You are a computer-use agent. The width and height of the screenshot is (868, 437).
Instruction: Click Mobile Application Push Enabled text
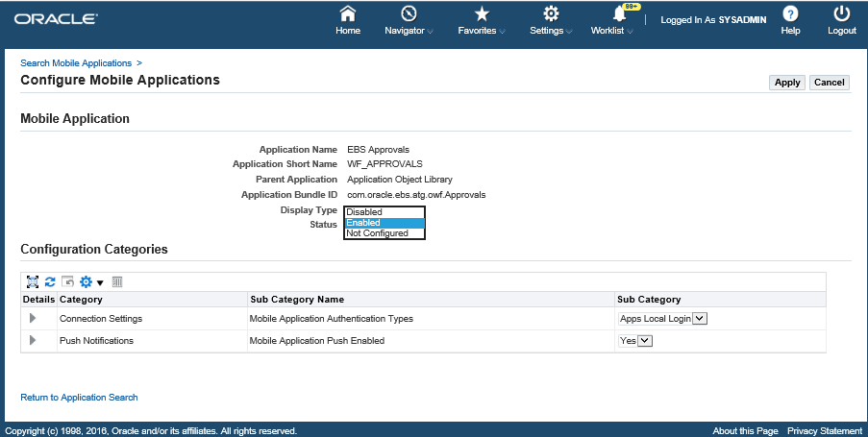coord(316,341)
